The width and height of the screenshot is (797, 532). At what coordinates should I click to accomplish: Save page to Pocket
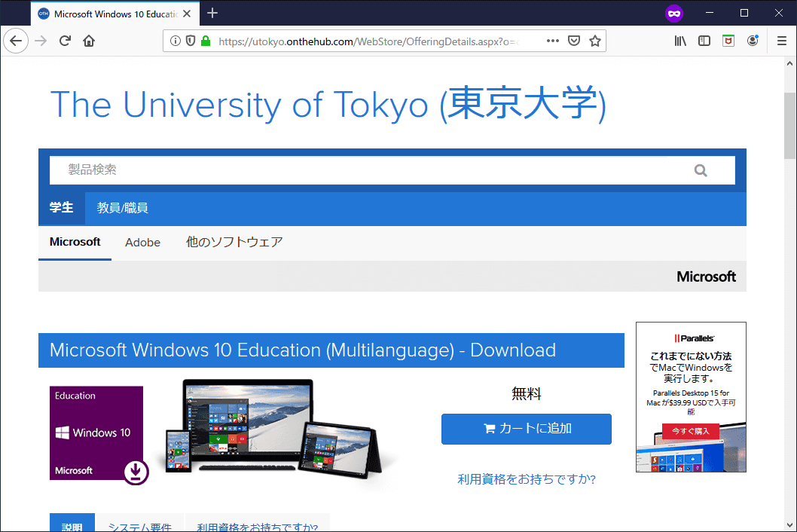pos(574,41)
